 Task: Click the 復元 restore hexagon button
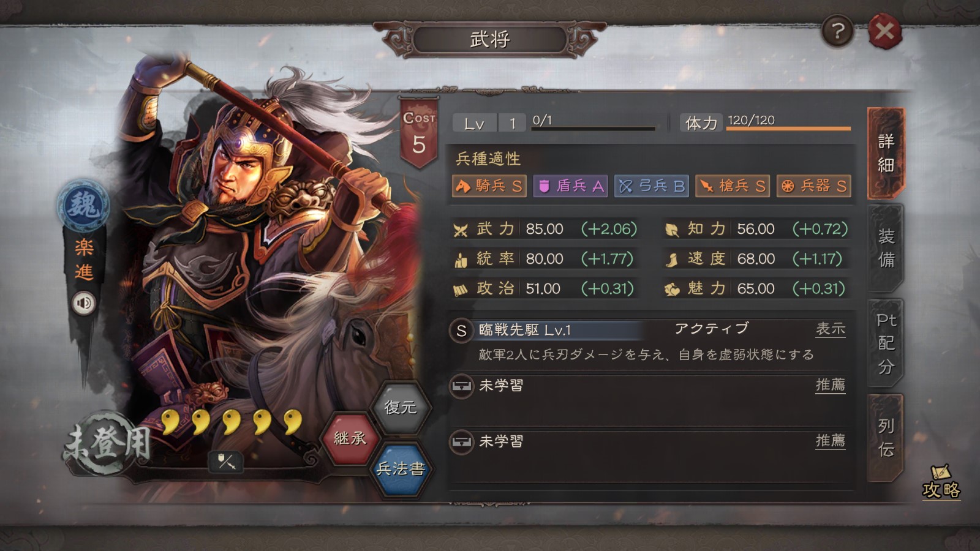(400, 407)
